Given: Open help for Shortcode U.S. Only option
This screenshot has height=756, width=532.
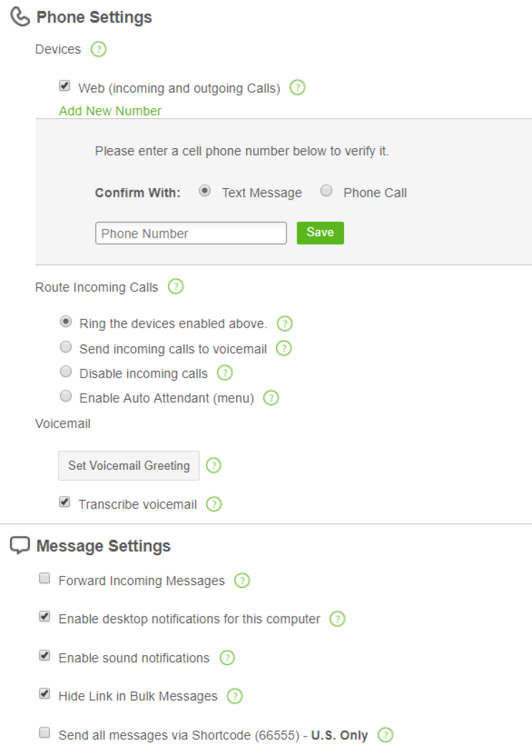Looking at the screenshot, I should pos(385,735).
